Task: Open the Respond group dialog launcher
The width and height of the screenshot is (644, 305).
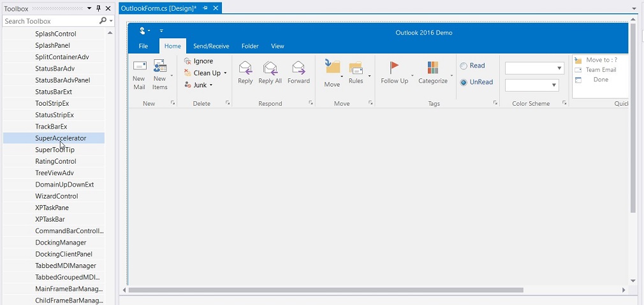Action: pos(311,103)
